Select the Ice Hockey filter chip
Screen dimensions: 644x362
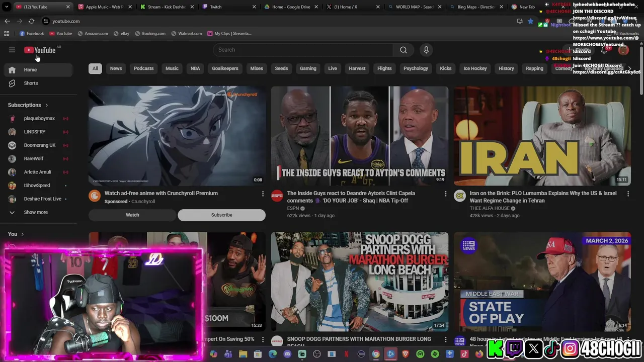pyautogui.click(x=475, y=68)
